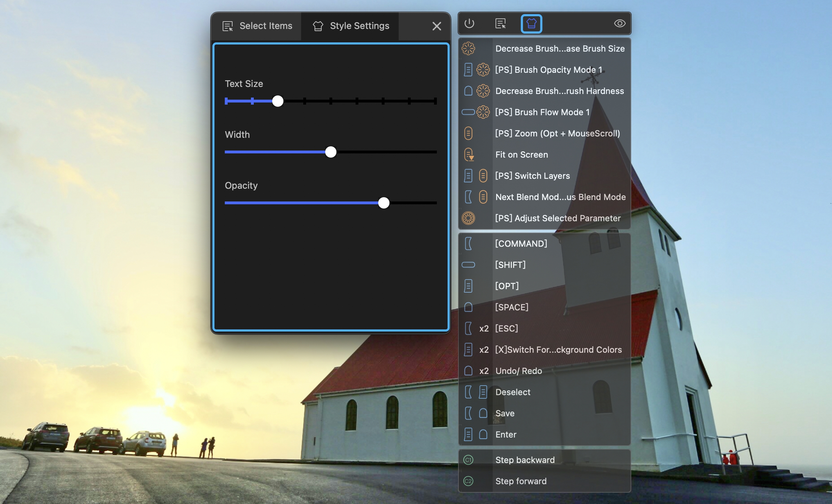Click the dial icon beside Decrease Brush...ase Brush Size
832x504 pixels.
tap(468, 48)
